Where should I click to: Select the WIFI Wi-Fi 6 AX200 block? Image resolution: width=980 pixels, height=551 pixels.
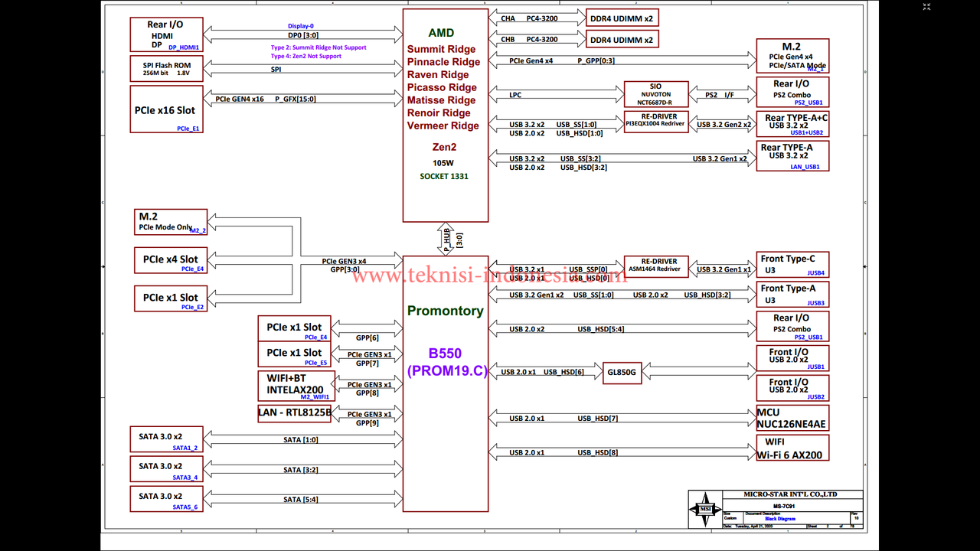tap(792, 448)
